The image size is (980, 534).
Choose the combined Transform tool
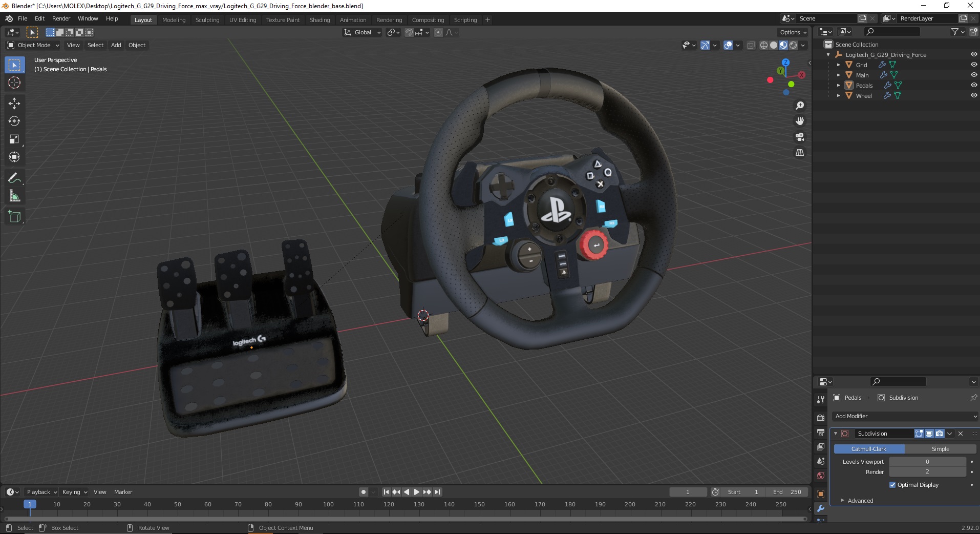(x=14, y=157)
